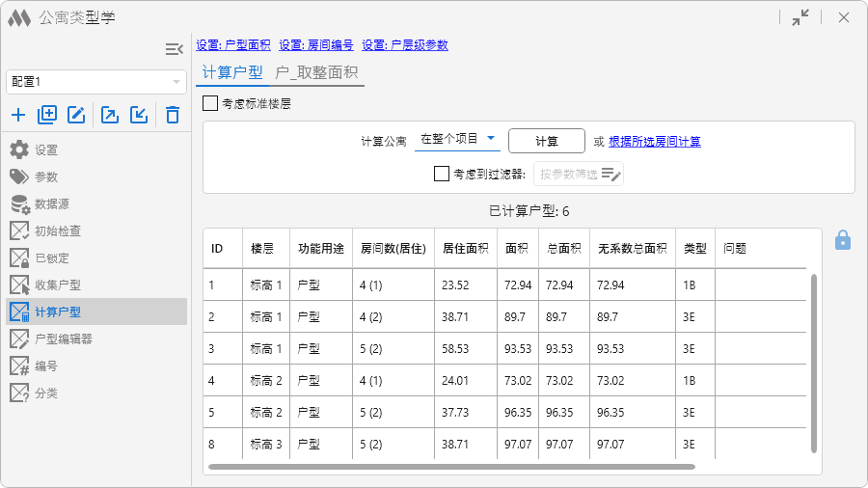Click the 根据所选房间计算 link

[654, 142]
